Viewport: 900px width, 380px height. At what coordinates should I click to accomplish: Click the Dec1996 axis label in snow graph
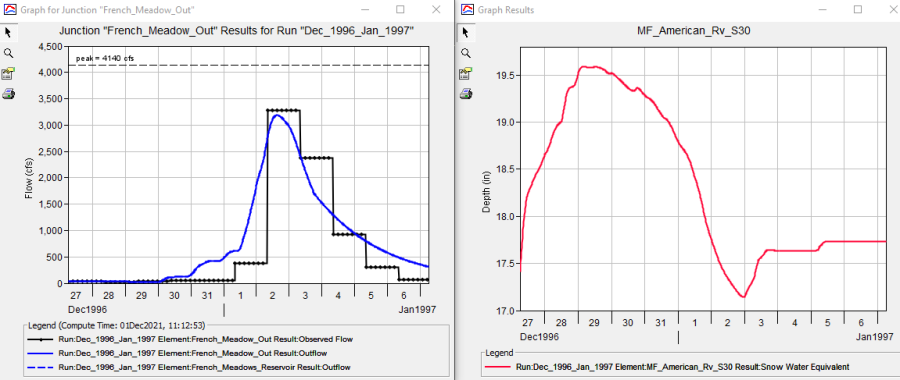pyautogui.click(x=539, y=336)
